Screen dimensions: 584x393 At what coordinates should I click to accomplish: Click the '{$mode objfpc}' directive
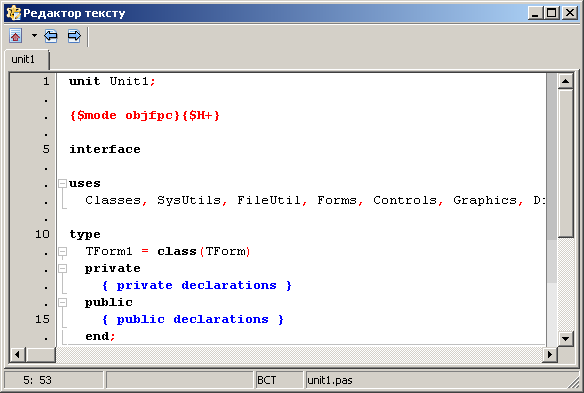[x=126, y=115]
